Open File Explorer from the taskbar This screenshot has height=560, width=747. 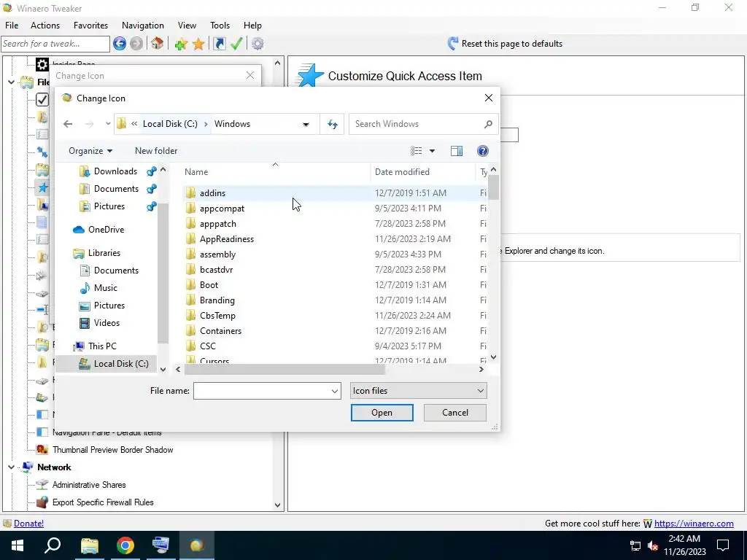click(90, 545)
